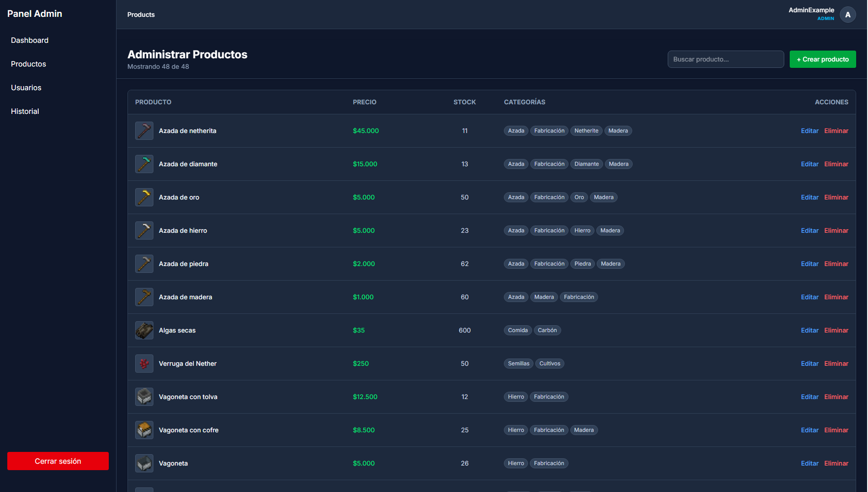The image size is (868, 492).
Task: Click the Algas secas product icon
Action: pyautogui.click(x=144, y=330)
